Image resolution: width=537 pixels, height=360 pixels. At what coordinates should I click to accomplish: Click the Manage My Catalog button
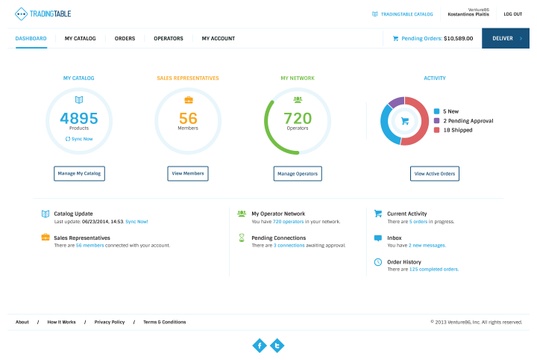79,174
